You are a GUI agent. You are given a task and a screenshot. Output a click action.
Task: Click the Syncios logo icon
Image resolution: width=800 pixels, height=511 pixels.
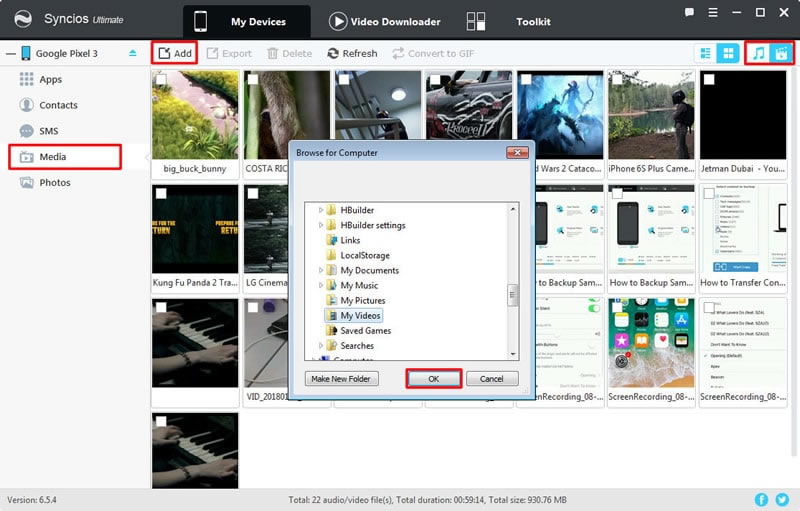point(23,19)
